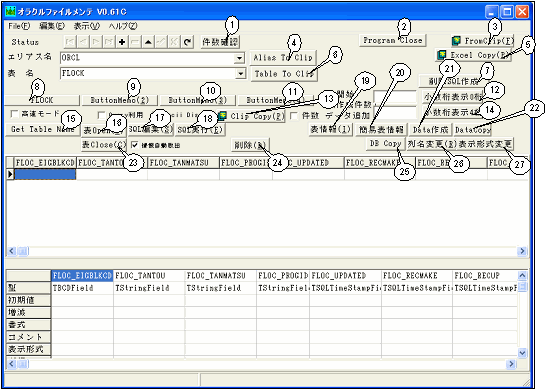Open the エリアス名 ORCL dropdown arrow

pos(239,58)
